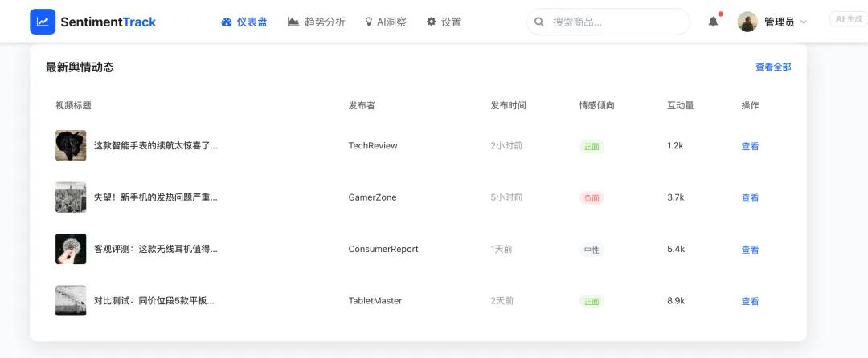Open thumbnail of the tablet comparison video
This screenshot has width=868, height=358.
point(71,300)
